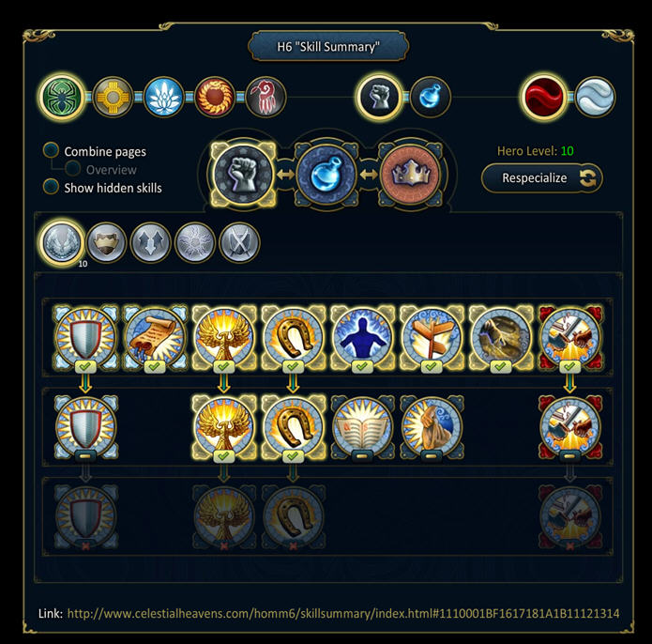Switch to the crown hero tab
Viewport: 652px width, 644px height.
(410, 174)
